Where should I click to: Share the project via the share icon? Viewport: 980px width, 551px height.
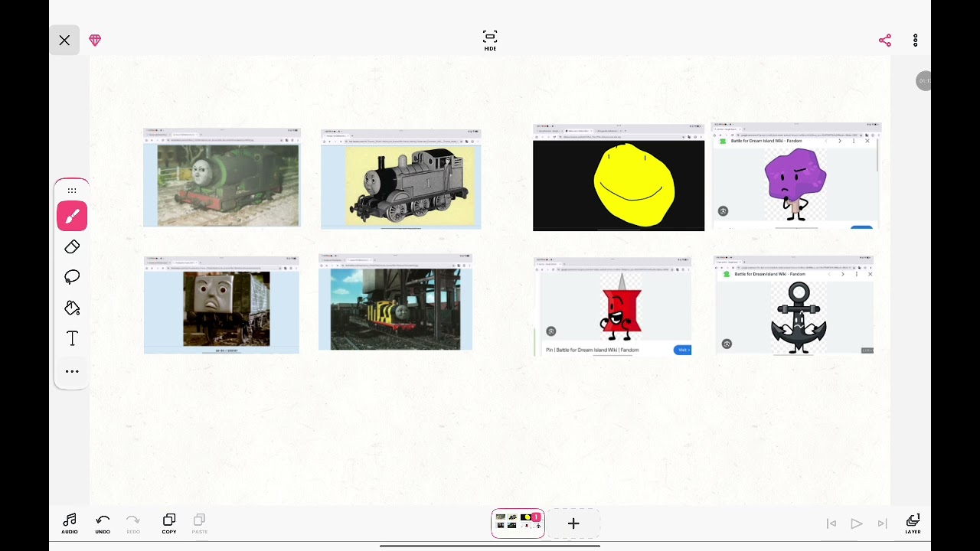885,41
